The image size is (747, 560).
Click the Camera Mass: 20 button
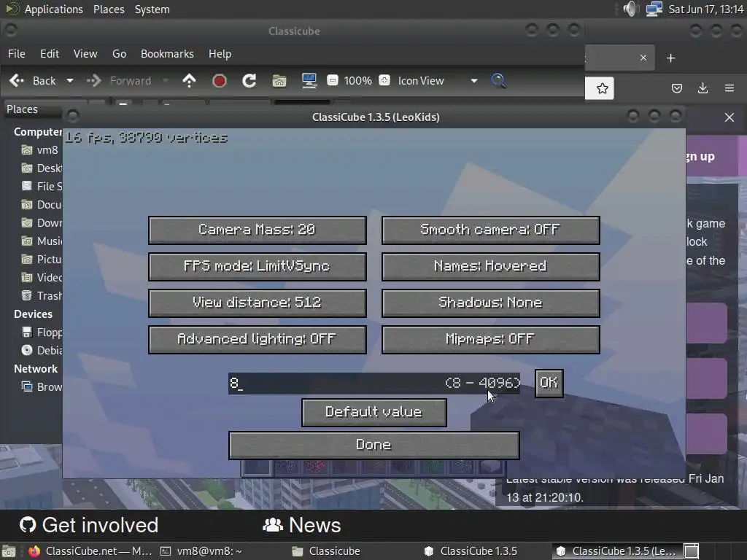tap(258, 230)
